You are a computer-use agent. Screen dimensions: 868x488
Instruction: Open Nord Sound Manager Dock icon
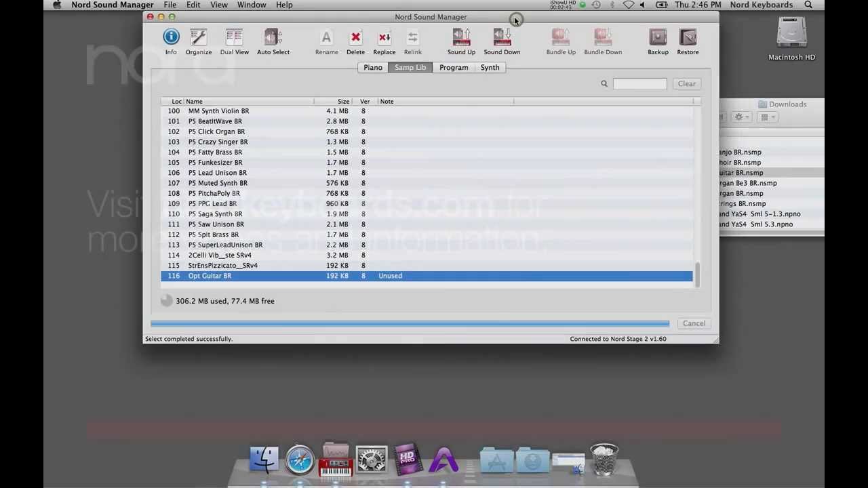pyautogui.click(x=336, y=459)
